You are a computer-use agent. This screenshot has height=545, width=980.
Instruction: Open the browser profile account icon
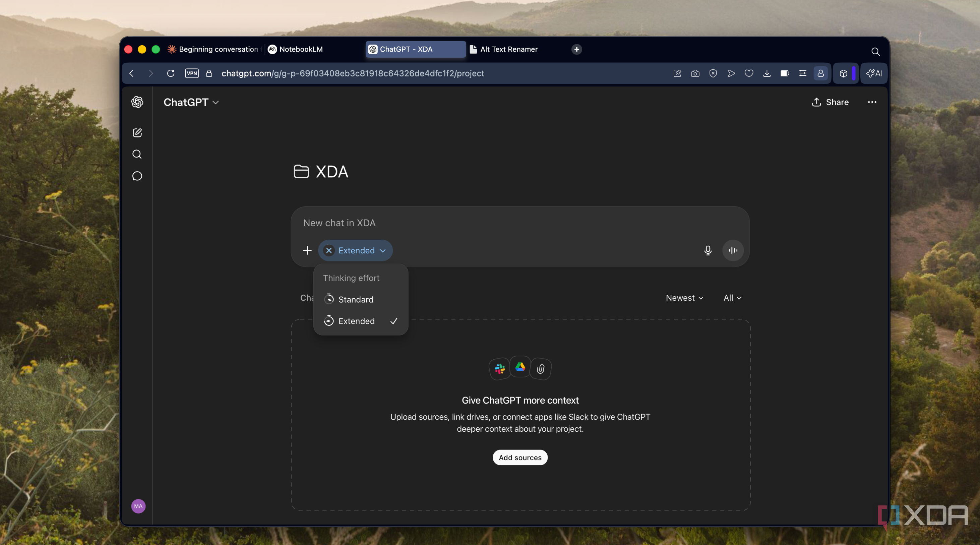click(x=820, y=73)
